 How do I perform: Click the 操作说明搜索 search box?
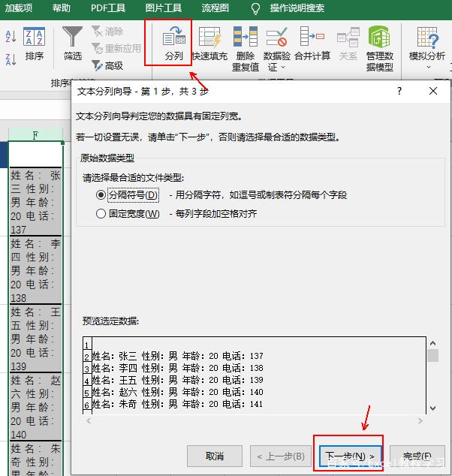coord(297,8)
